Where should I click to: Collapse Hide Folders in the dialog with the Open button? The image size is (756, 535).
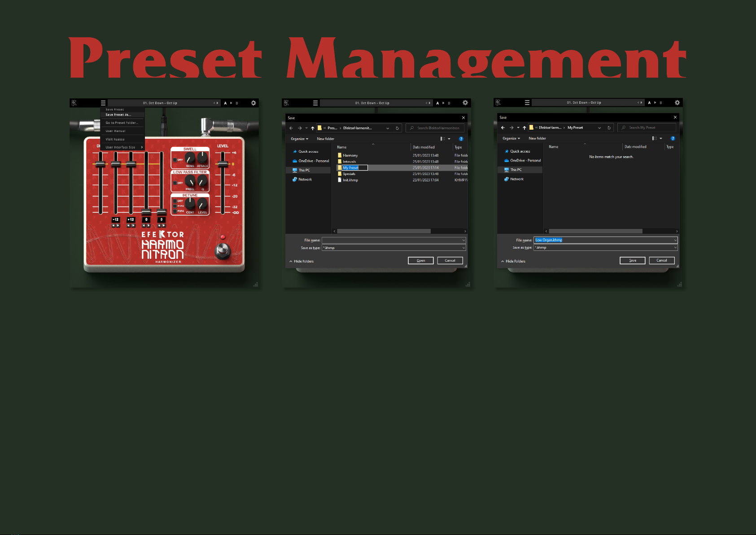click(301, 261)
